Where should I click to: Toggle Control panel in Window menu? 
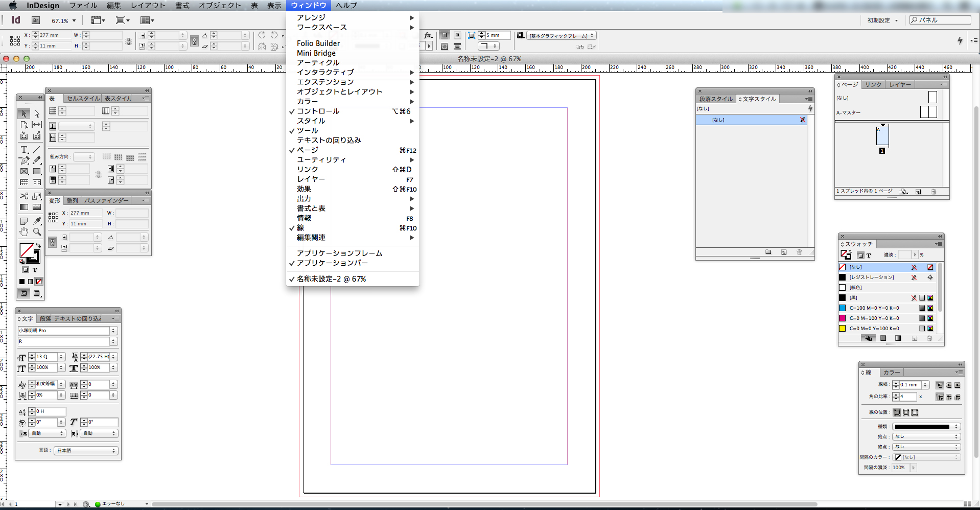tap(353, 111)
